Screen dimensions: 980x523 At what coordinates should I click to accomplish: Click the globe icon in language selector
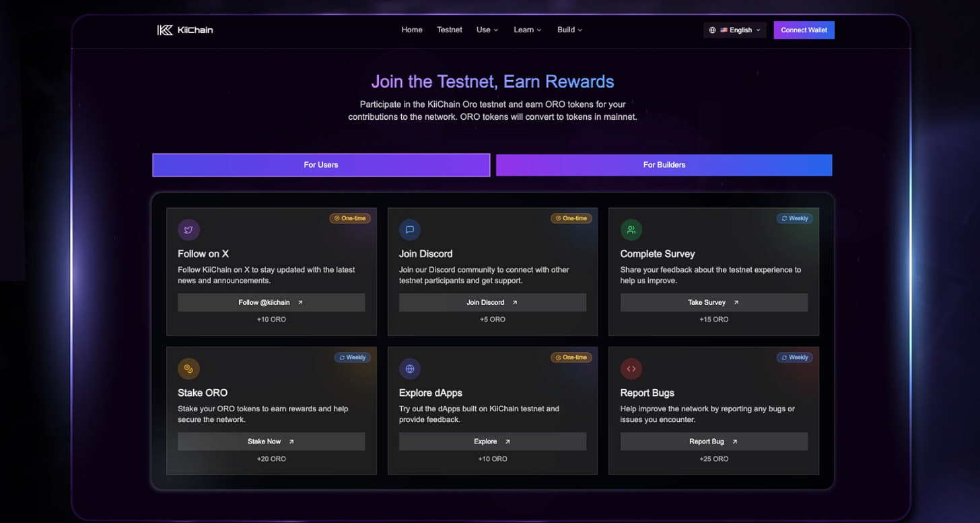point(713,30)
